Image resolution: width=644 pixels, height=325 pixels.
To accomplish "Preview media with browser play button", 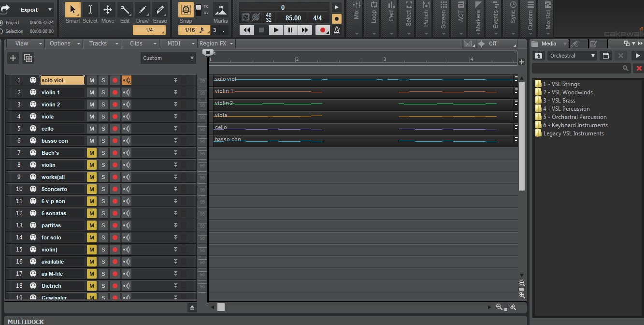I will [638, 56].
